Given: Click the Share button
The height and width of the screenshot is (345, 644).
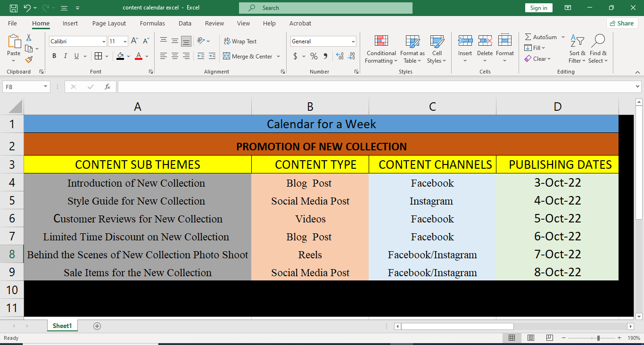Looking at the screenshot, I should pyautogui.click(x=622, y=23).
